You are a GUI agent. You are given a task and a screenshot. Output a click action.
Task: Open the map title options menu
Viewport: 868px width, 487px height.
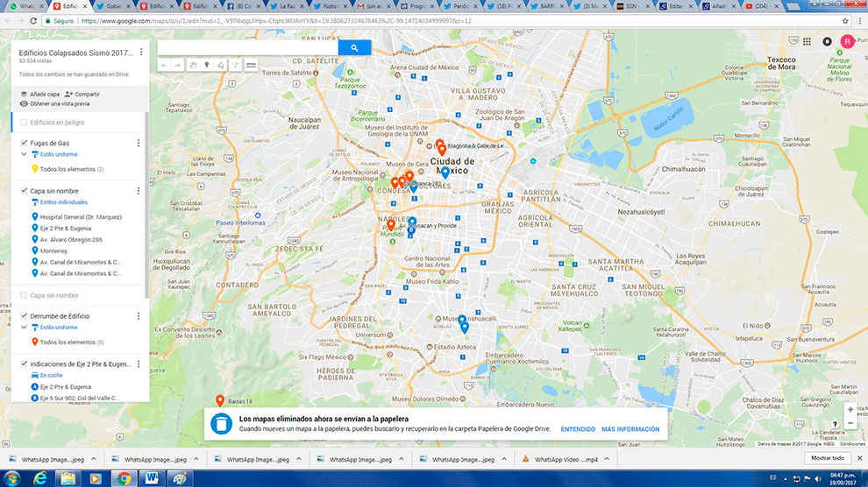tap(141, 52)
